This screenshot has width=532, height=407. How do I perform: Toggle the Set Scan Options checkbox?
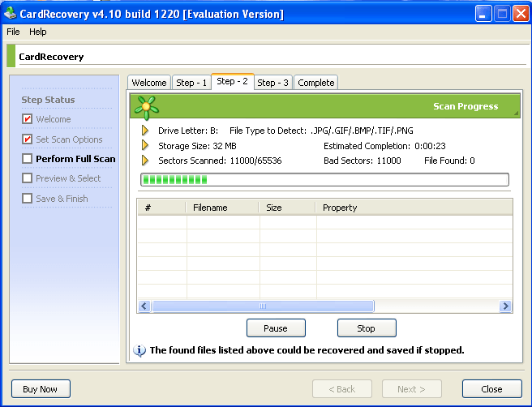point(27,139)
